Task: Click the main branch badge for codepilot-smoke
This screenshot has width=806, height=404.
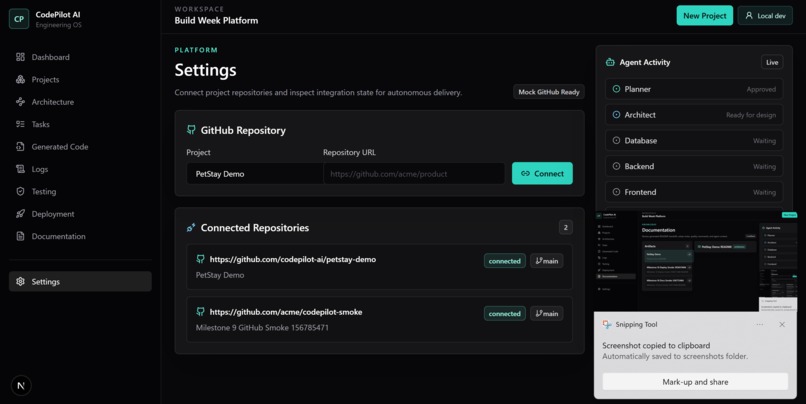Action: (546, 314)
